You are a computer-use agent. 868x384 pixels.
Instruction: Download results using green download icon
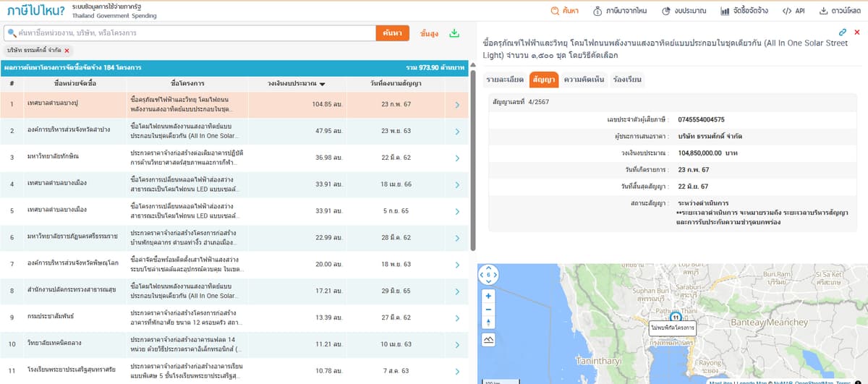[x=454, y=33]
